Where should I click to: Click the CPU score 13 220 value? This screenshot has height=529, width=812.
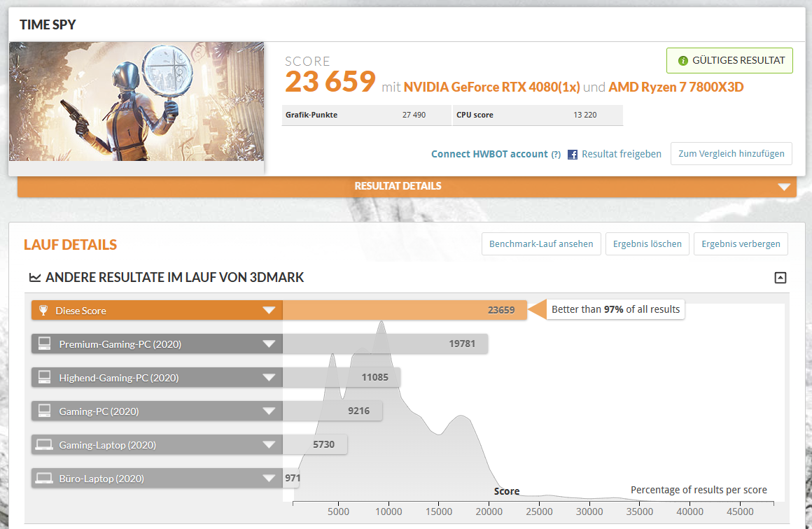(584, 115)
